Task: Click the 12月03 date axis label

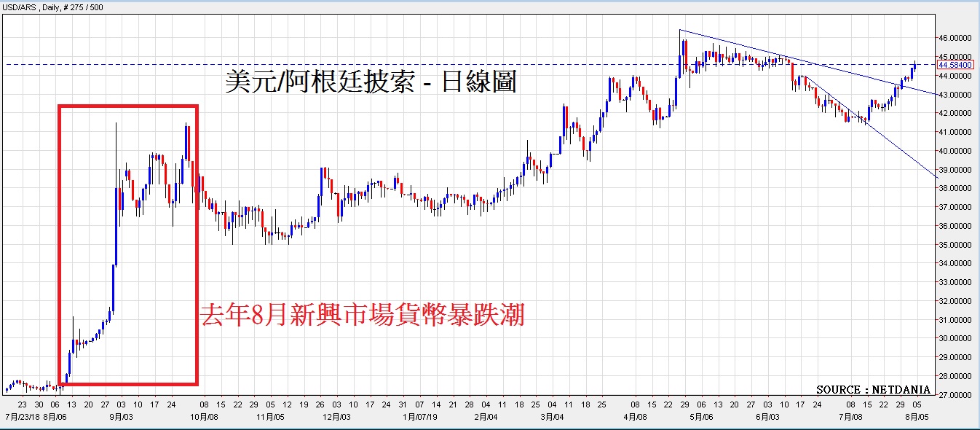Action: 337,418
